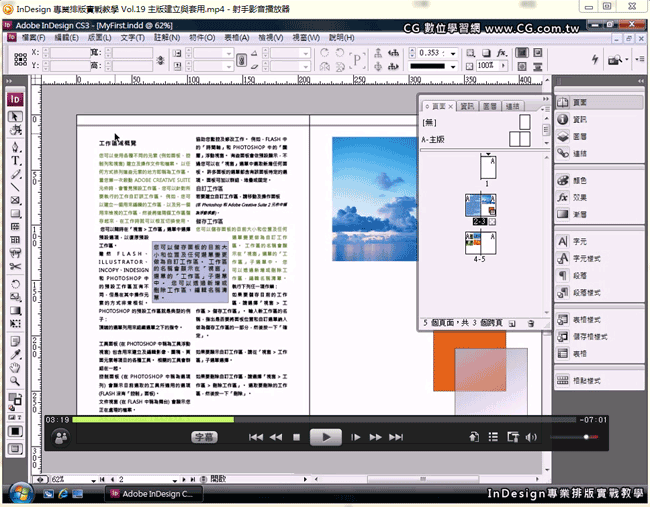Click the X position input field
Screen dimensions: 650x507
(70, 53)
